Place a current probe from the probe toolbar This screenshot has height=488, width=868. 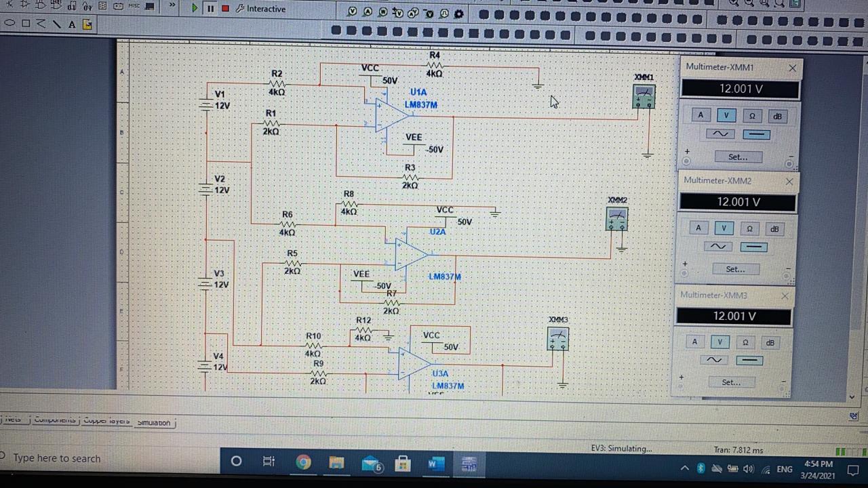[x=368, y=12]
